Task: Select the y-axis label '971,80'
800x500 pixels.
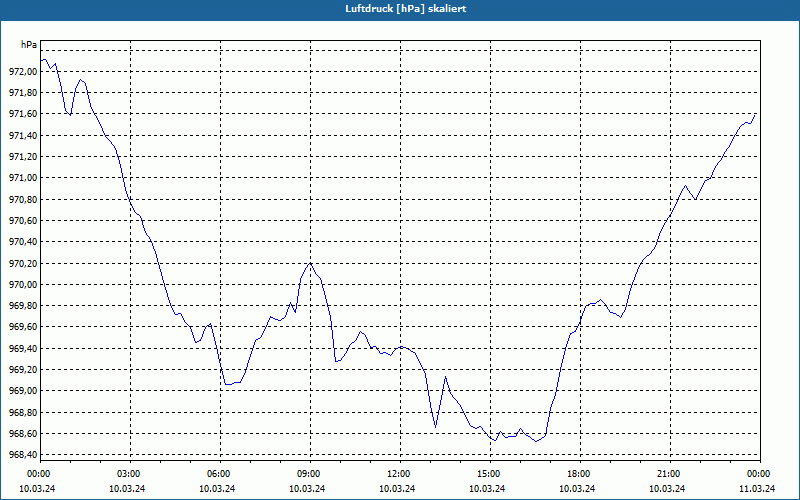Action: pyautogui.click(x=23, y=93)
